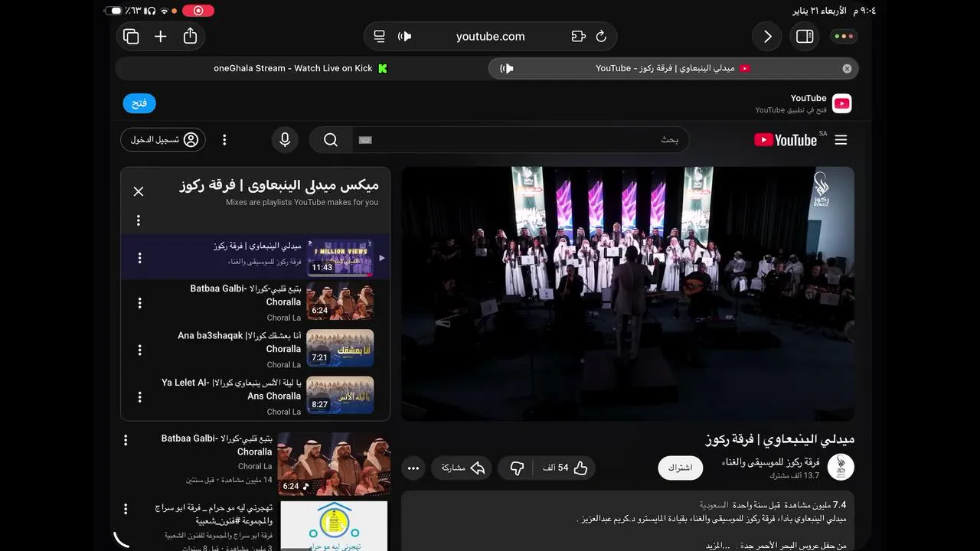The width and height of the screenshot is (980, 551).
Task: Open the YouTube hamburger guide menu
Action: pyautogui.click(x=841, y=139)
